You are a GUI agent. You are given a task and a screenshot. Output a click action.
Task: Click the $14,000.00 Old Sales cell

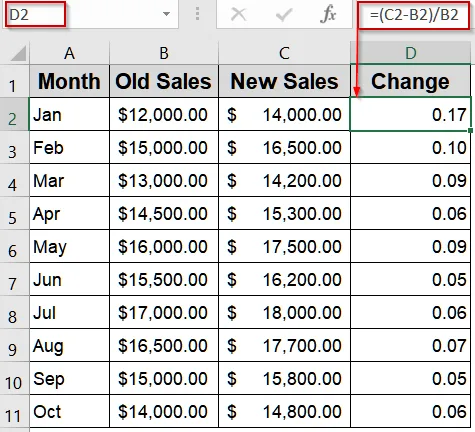tap(164, 411)
